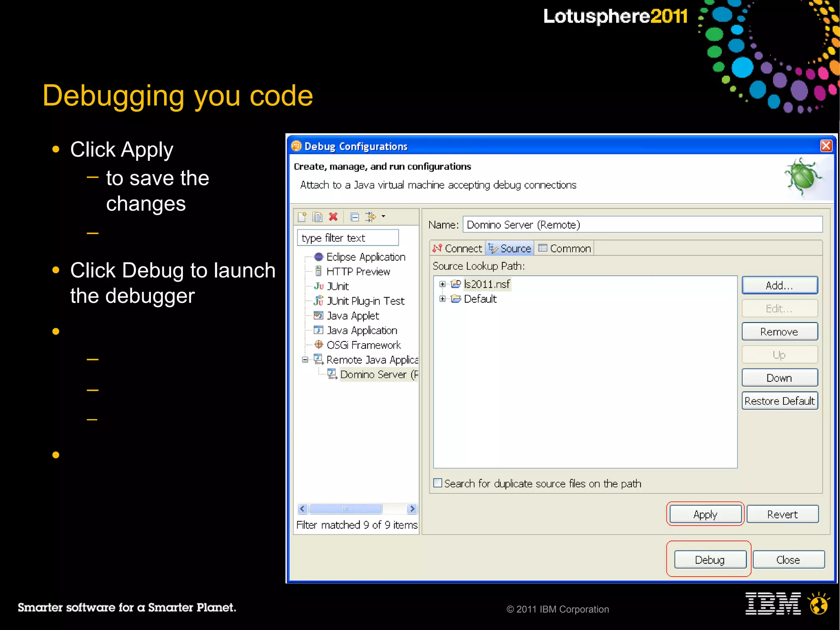Click the Java Applet icon

[319, 315]
